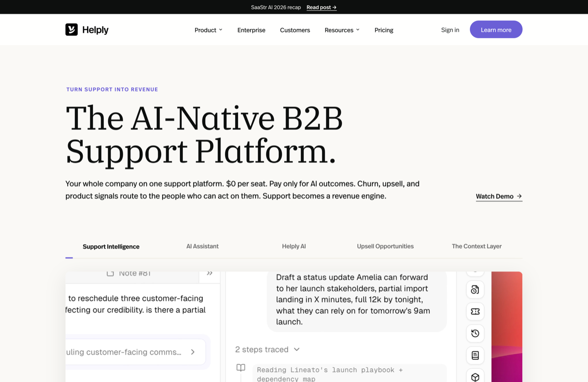Switch to The Context Layer tab
The width and height of the screenshot is (588, 382).
477,246
